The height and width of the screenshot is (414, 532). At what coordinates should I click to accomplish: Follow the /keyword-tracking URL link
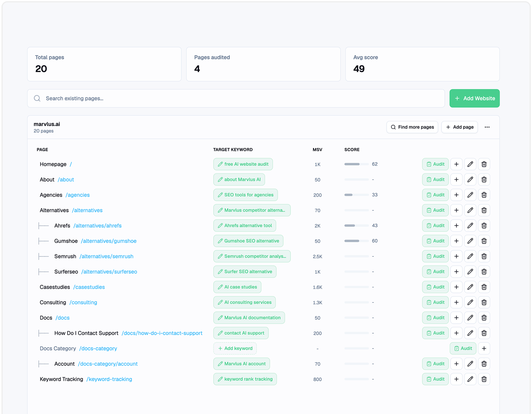[109, 379]
